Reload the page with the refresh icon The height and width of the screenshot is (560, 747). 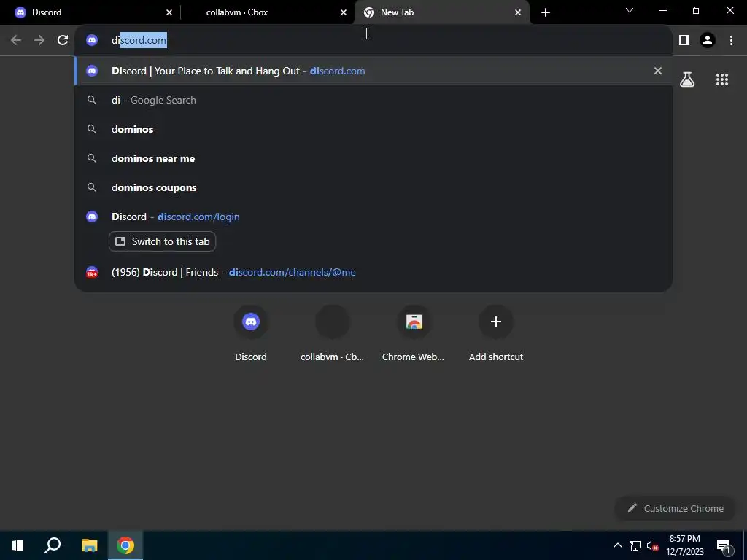(x=63, y=40)
